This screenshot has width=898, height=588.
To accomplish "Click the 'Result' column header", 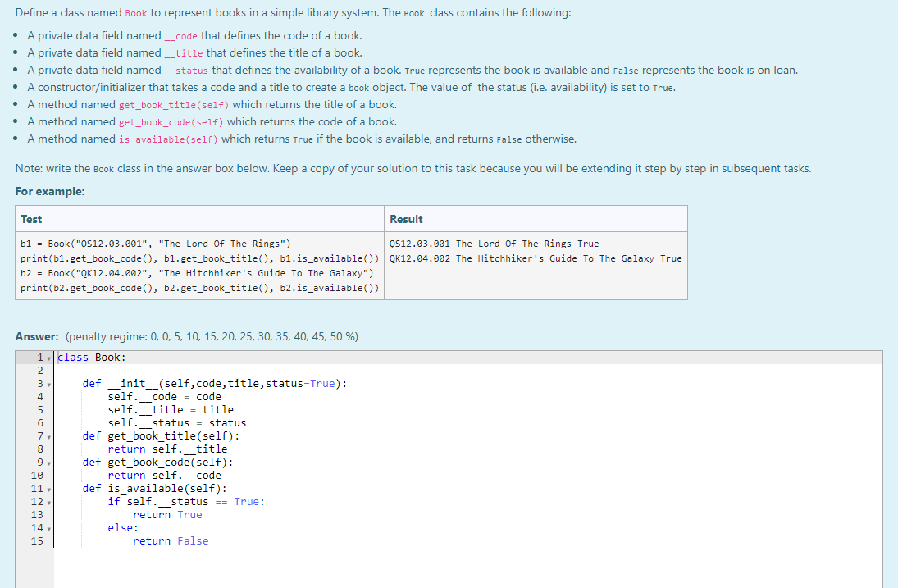I will (x=406, y=219).
